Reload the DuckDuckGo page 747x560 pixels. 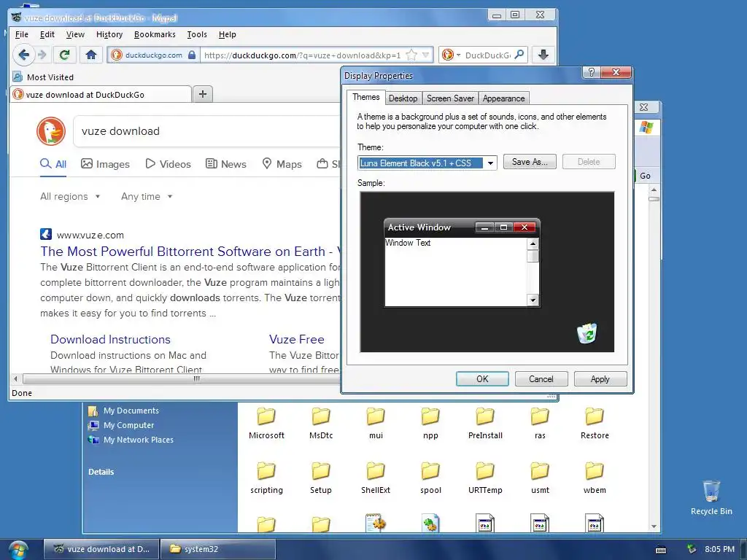tap(64, 55)
